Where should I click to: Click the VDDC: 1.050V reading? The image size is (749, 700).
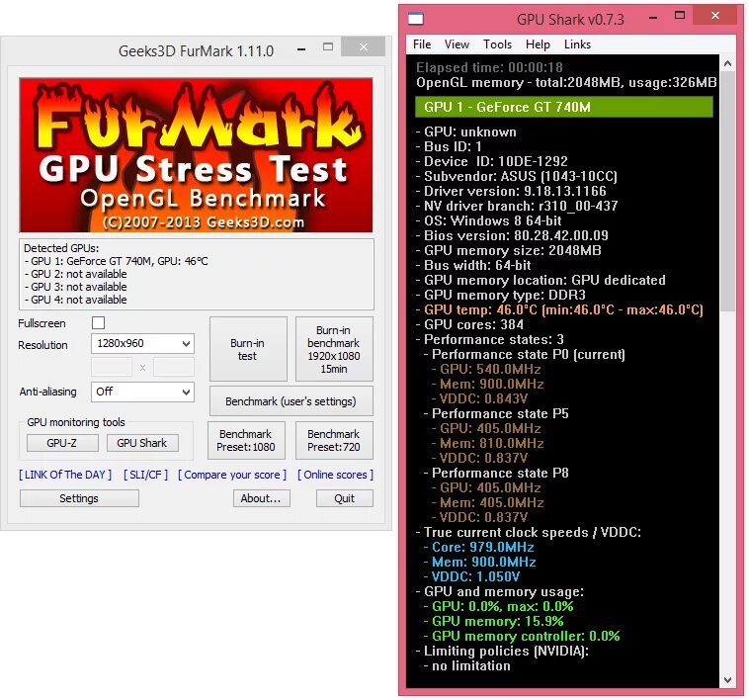coord(472,576)
